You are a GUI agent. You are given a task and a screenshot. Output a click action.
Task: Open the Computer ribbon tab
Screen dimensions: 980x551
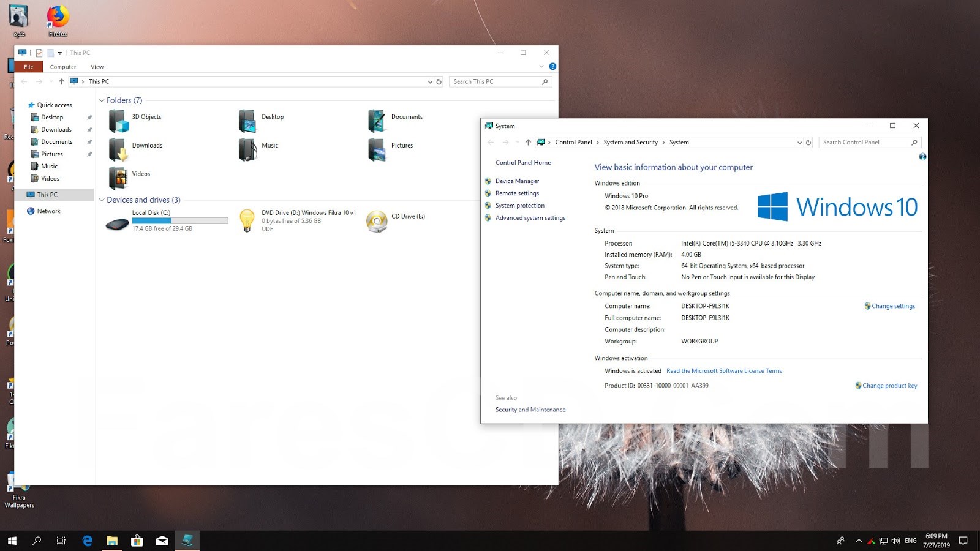pyautogui.click(x=63, y=67)
